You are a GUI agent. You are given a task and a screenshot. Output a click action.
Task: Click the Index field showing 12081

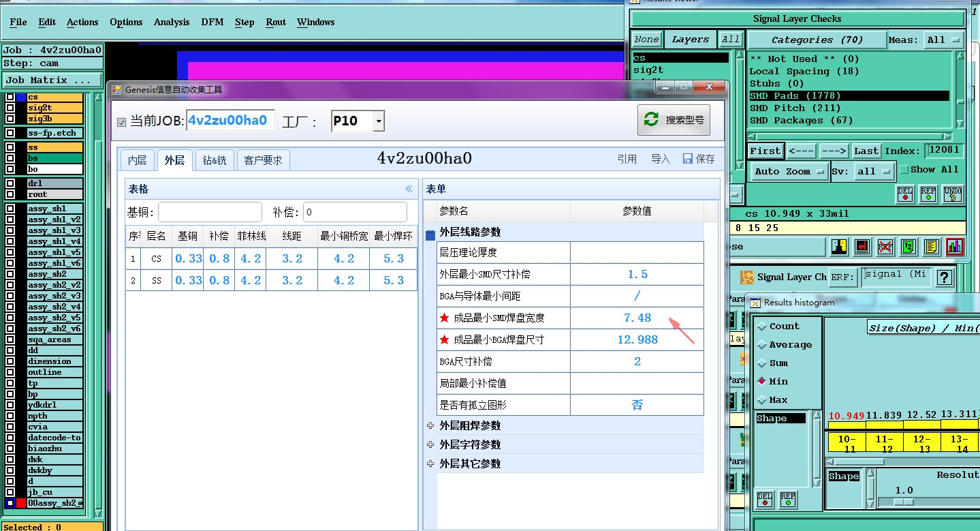tap(943, 151)
